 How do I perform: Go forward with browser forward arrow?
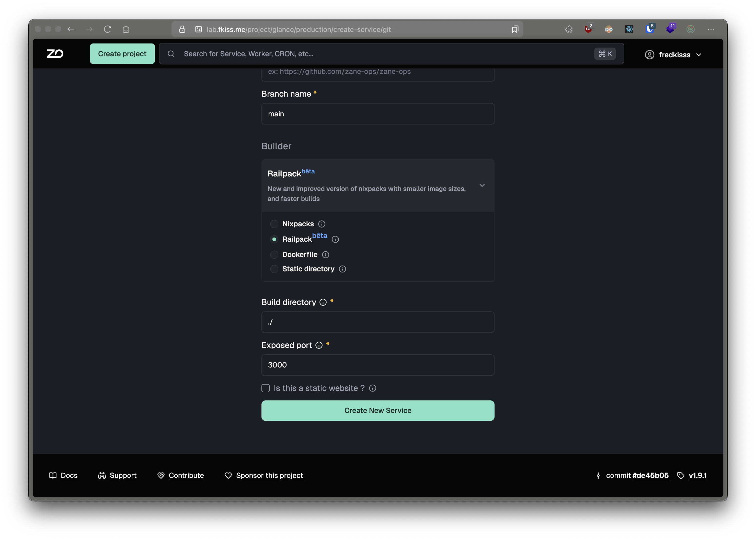(89, 29)
